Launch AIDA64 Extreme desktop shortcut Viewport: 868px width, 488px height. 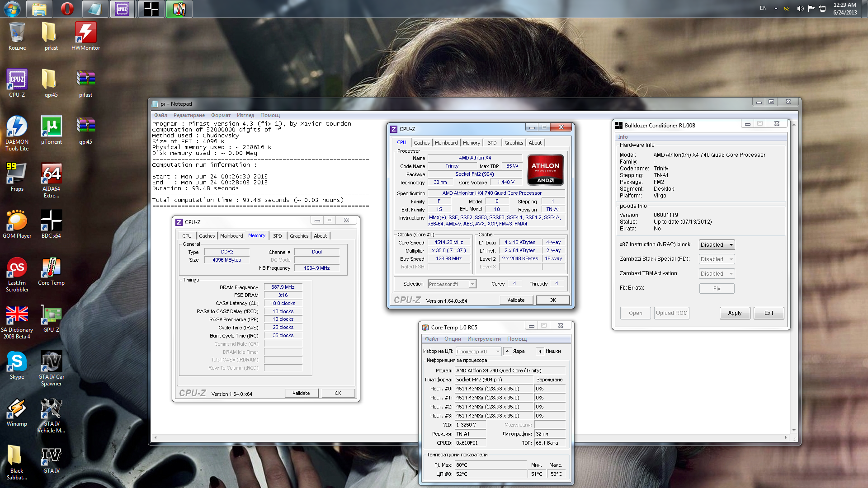(51, 180)
